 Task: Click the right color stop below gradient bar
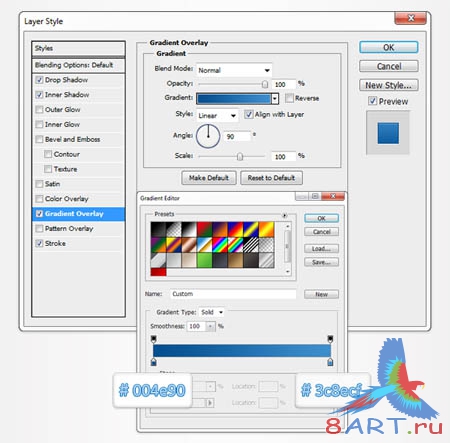(330, 362)
